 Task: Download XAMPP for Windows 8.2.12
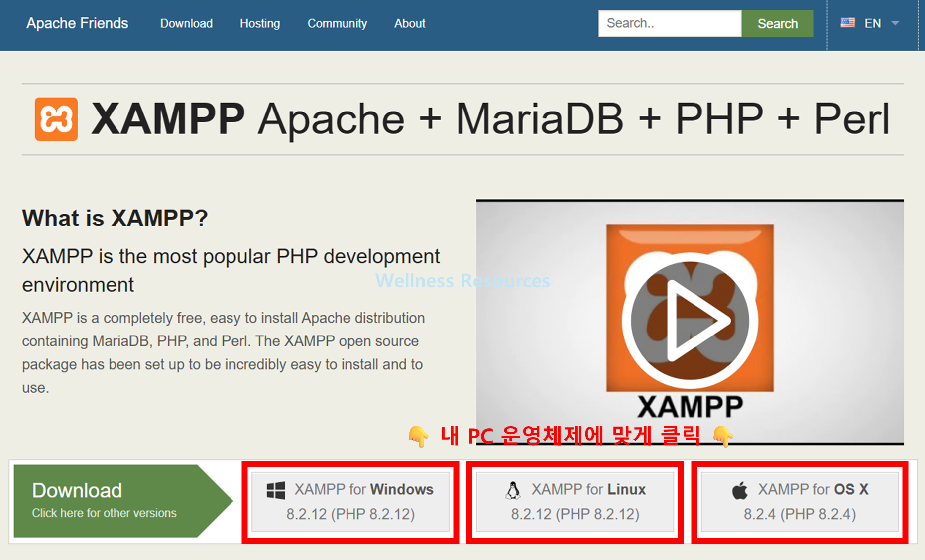pyautogui.click(x=350, y=501)
